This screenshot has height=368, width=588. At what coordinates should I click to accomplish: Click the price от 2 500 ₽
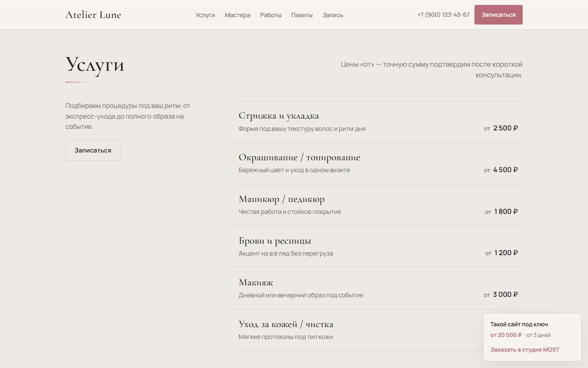501,128
